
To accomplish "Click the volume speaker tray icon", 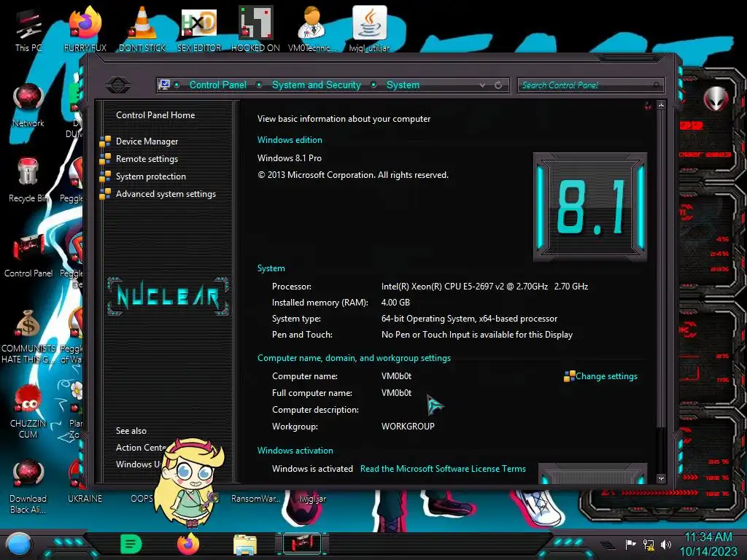I will [x=665, y=544].
